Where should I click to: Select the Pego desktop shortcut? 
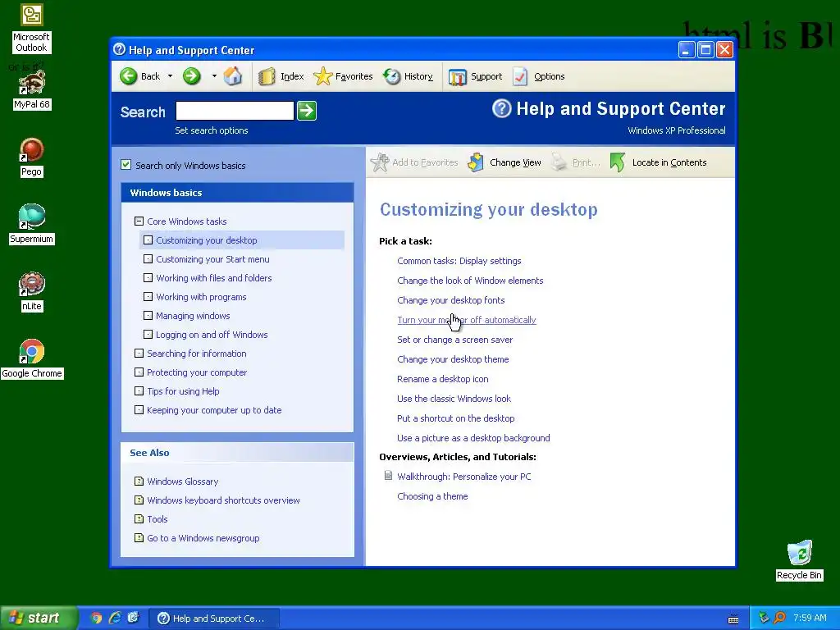pyautogui.click(x=32, y=157)
